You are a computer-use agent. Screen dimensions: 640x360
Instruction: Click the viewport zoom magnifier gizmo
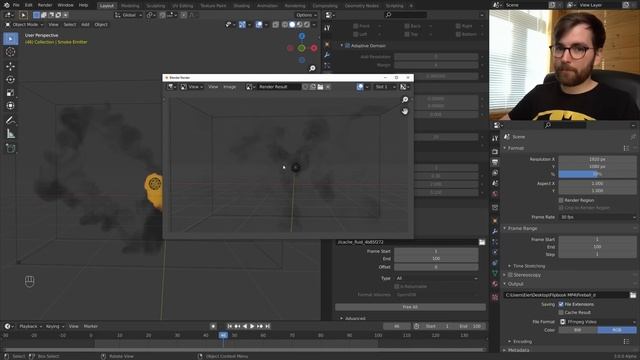[312, 68]
